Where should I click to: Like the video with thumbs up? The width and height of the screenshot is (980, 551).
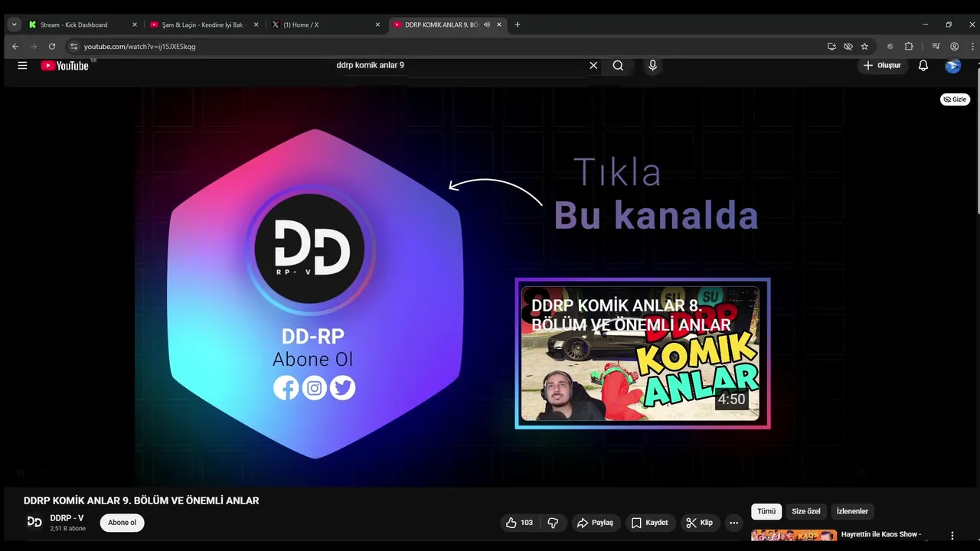click(519, 523)
